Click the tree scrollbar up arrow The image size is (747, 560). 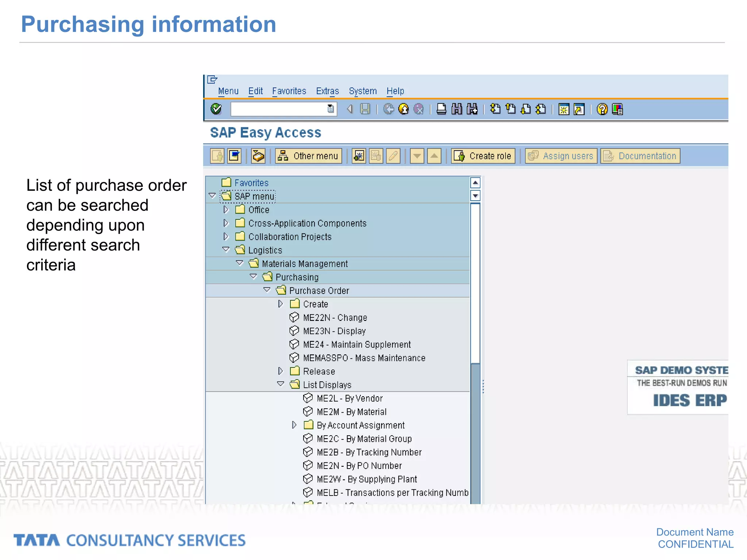475,183
